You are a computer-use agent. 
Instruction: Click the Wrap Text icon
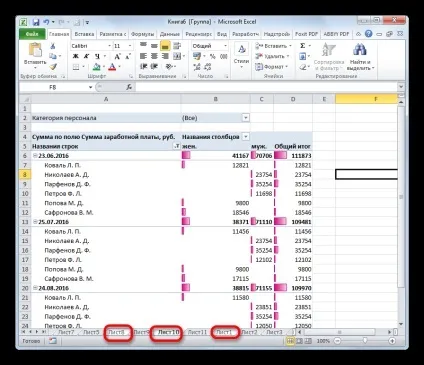click(x=177, y=46)
